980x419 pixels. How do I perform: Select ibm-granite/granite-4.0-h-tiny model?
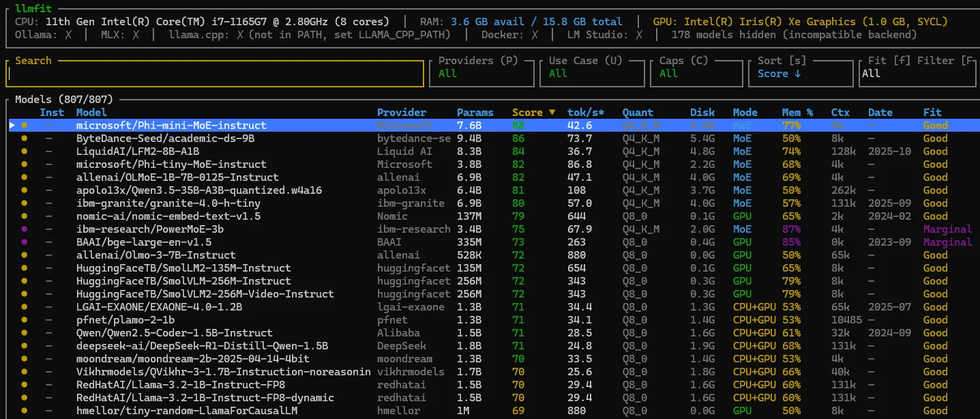point(168,203)
